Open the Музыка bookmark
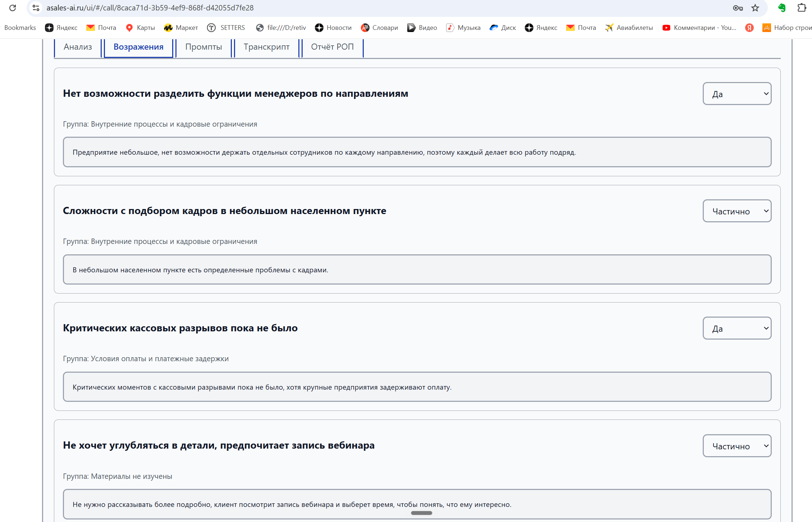812x522 pixels. (463, 28)
